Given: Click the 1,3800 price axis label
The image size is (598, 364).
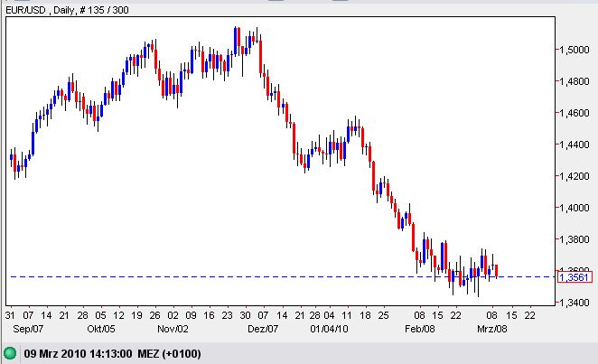Looking at the screenshot, I should click(575, 239).
